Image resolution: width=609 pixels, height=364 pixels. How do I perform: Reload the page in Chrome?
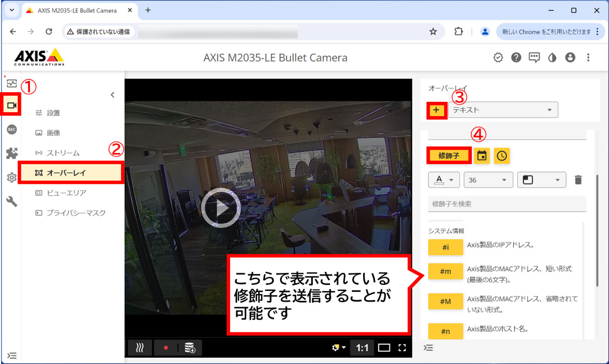pos(49,31)
